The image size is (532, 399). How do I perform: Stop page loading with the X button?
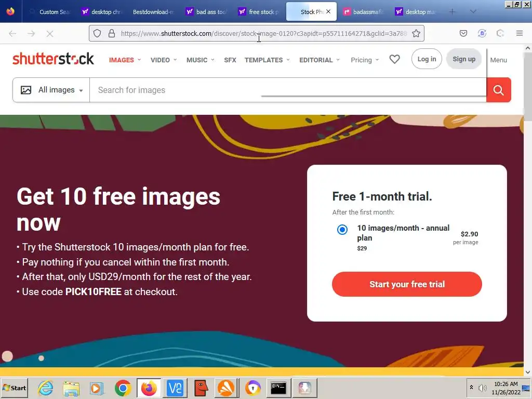point(50,33)
